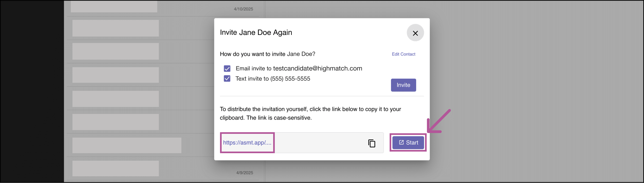Screen dimensions: 644x183
Task: Click the open-in-new icon inside Start button
Action: coord(401,142)
